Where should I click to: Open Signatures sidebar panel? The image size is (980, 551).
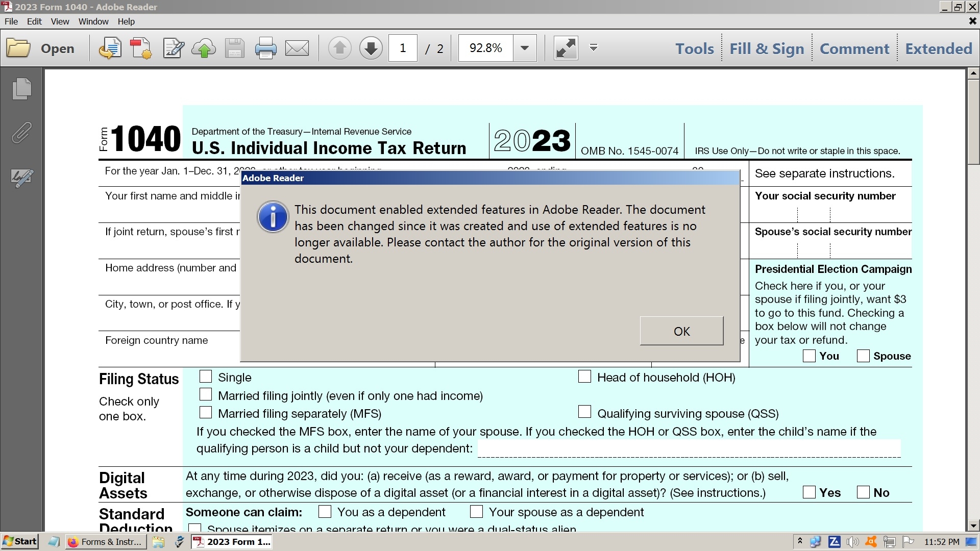pyautogui.click(x=21, y=178)
